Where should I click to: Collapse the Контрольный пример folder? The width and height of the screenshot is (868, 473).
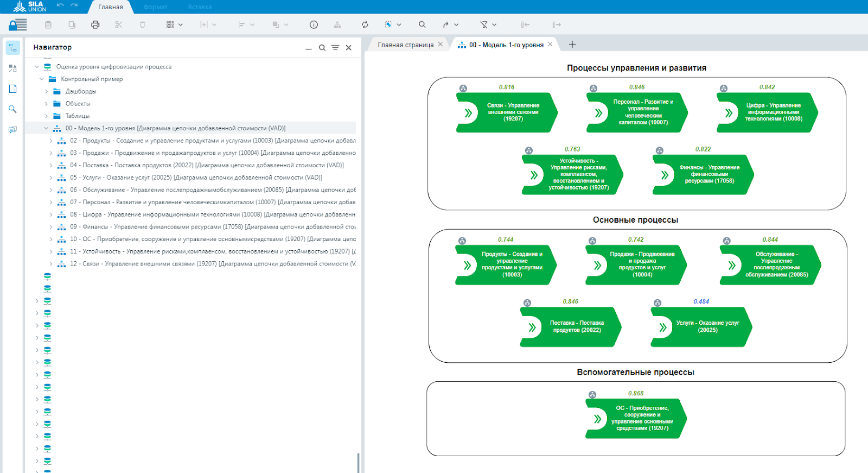point(42,79)
